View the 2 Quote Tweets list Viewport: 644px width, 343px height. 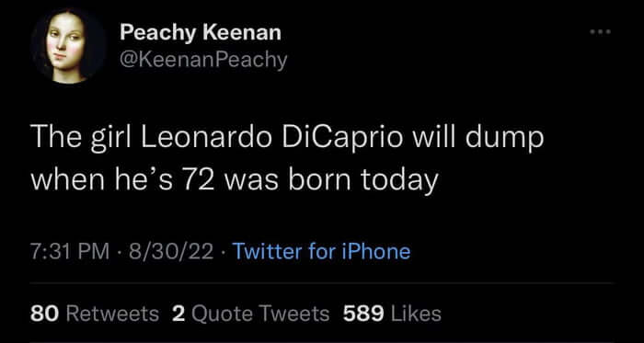pyautogui.click(x=250, y=314)
